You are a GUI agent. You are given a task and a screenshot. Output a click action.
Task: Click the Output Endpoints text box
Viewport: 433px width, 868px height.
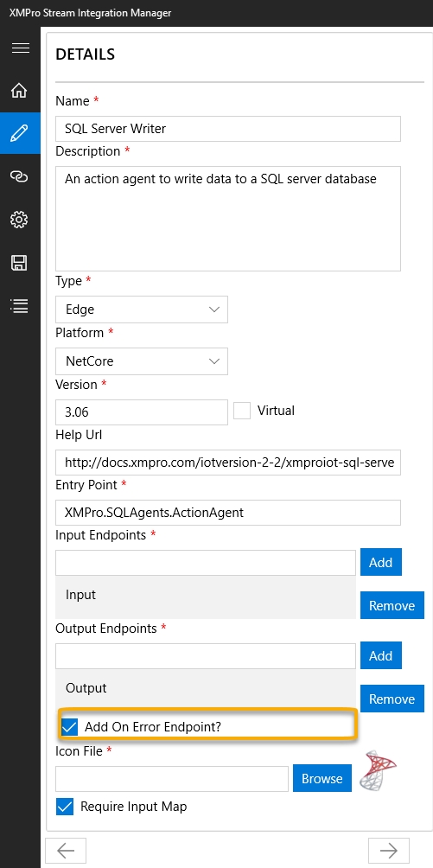pyautogui.click(x=206, y=656)
